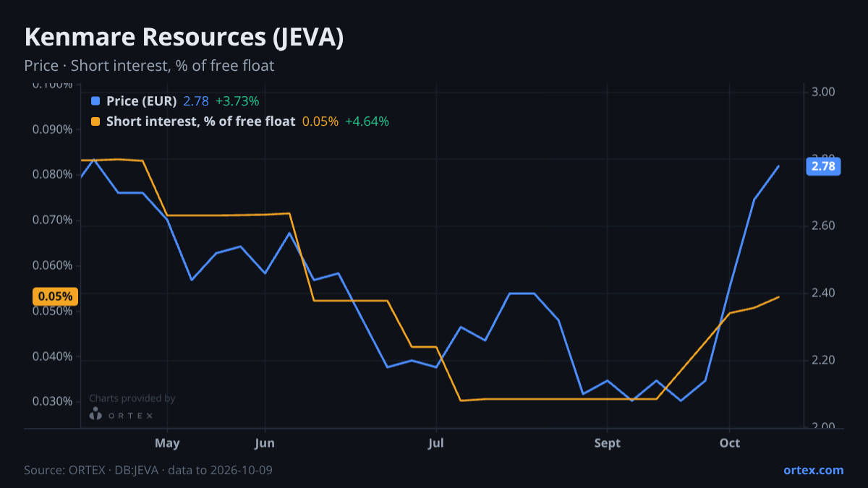Click the ORTEX logo icon
The width and height of the screenshot is (868, 488).
click(95, 414)
